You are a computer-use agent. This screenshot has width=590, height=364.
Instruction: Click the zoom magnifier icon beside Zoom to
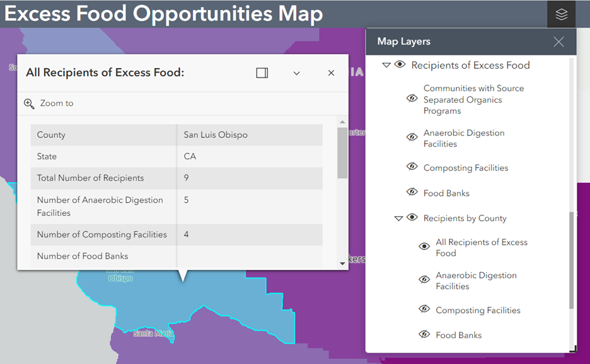coord(29,103)
